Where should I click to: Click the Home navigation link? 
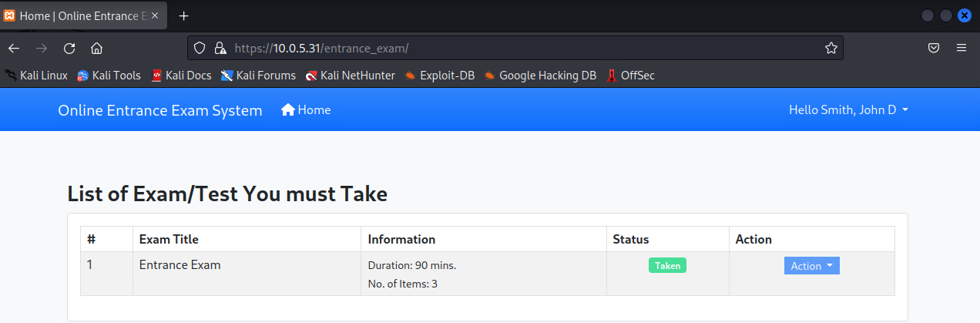coord(307,110)
